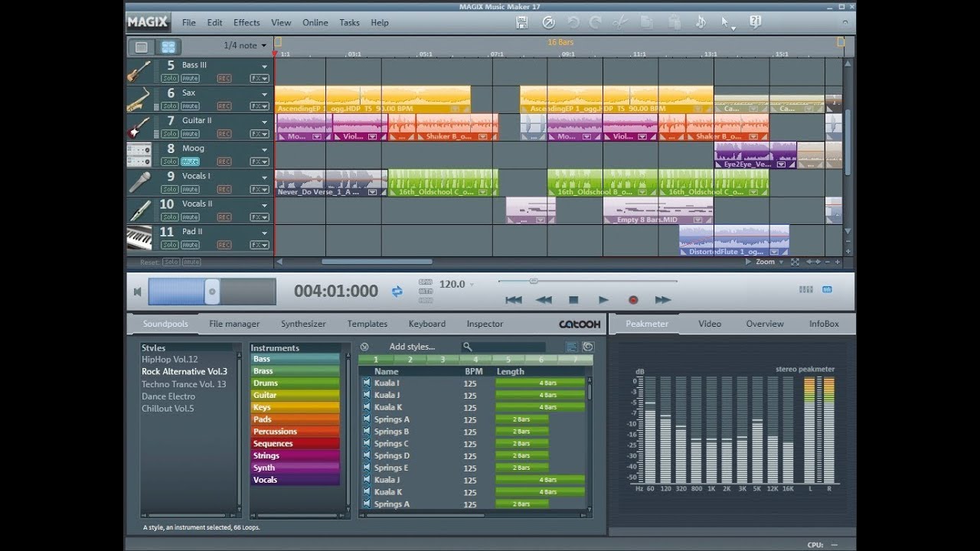
Task: Click the Pad II keyboard icon
Action: click(x=139, y=238)
